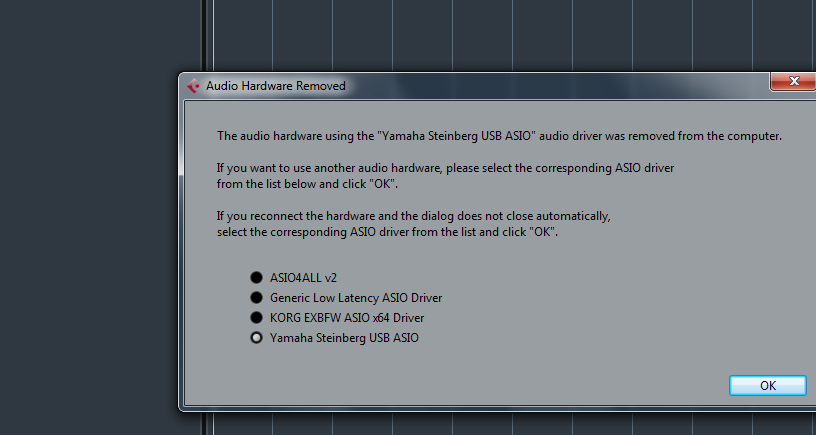816x435 pixels.
Task: Choose the Generic Low Latency ASIO Driver radio button
Action: click(256, 298)
